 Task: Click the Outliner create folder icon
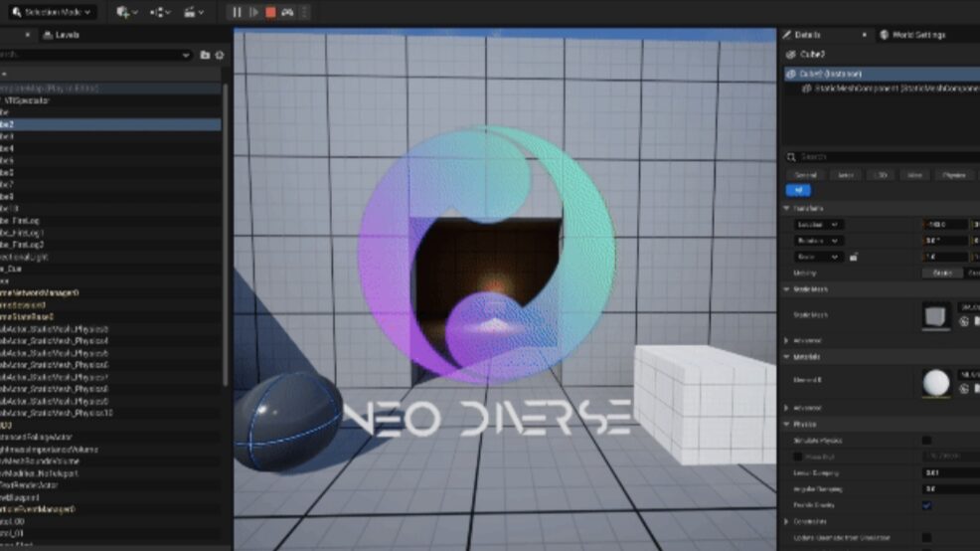206,56
